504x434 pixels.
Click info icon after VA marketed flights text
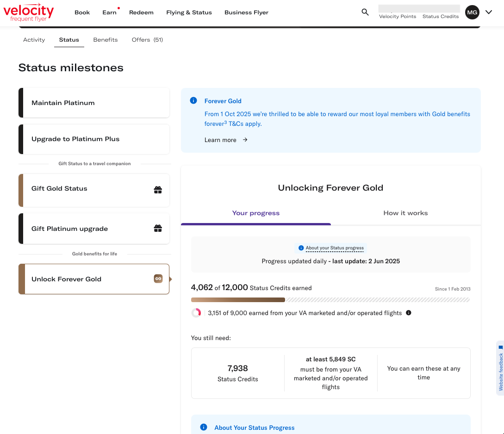coord(409,313)
